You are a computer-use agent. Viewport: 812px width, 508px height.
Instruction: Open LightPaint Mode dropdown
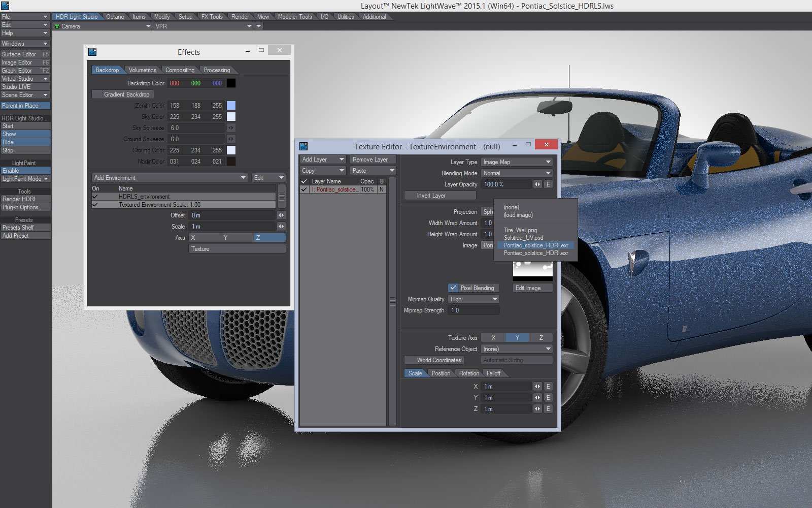25,179
